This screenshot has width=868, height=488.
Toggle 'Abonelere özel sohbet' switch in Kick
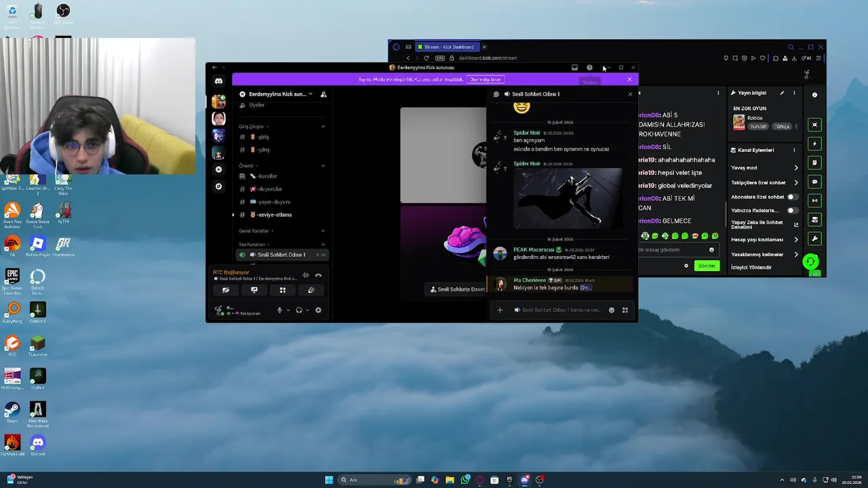click(791, 197)
